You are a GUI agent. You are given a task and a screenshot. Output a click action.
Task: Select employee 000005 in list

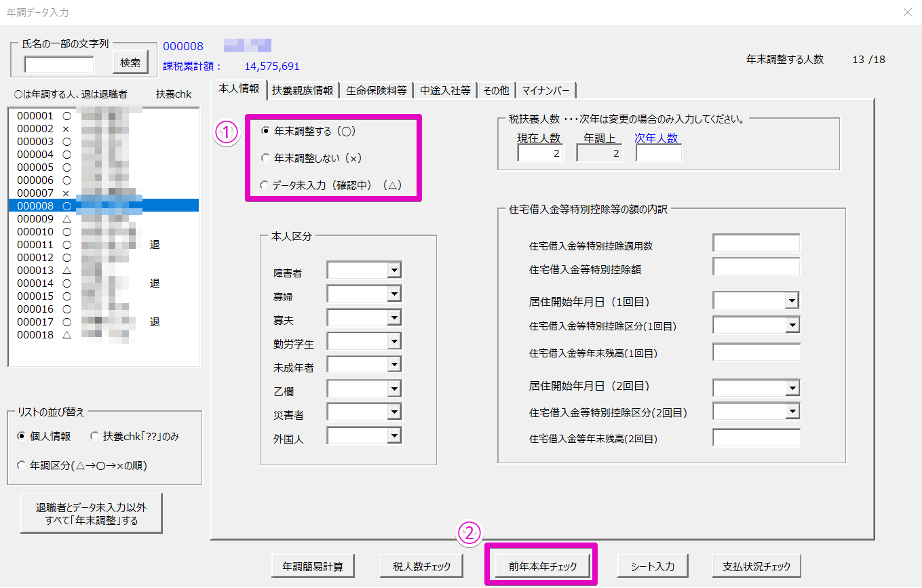(104, 168)
